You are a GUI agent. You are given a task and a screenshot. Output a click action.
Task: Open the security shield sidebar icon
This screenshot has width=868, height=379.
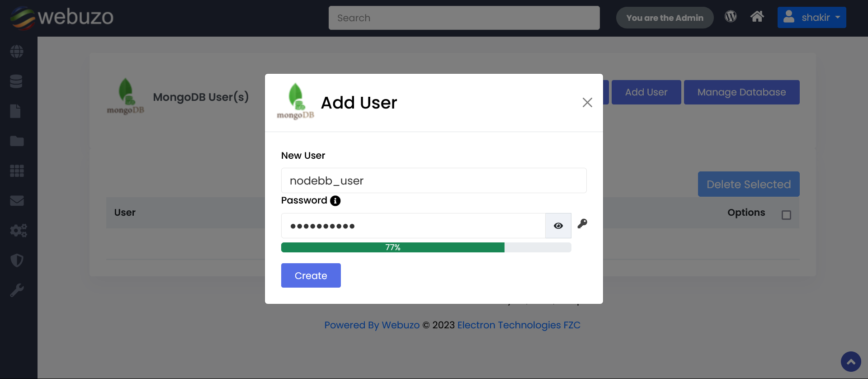point(17,261)
